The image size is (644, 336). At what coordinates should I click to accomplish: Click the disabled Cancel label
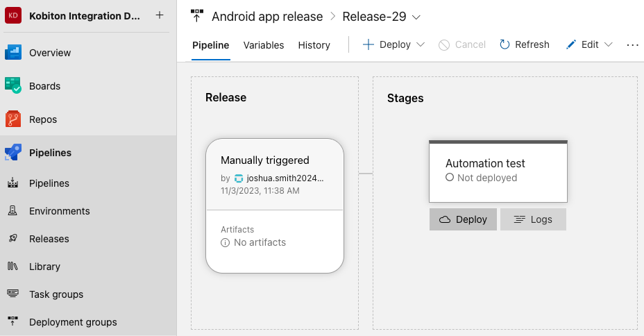click(x=471, y=44)
